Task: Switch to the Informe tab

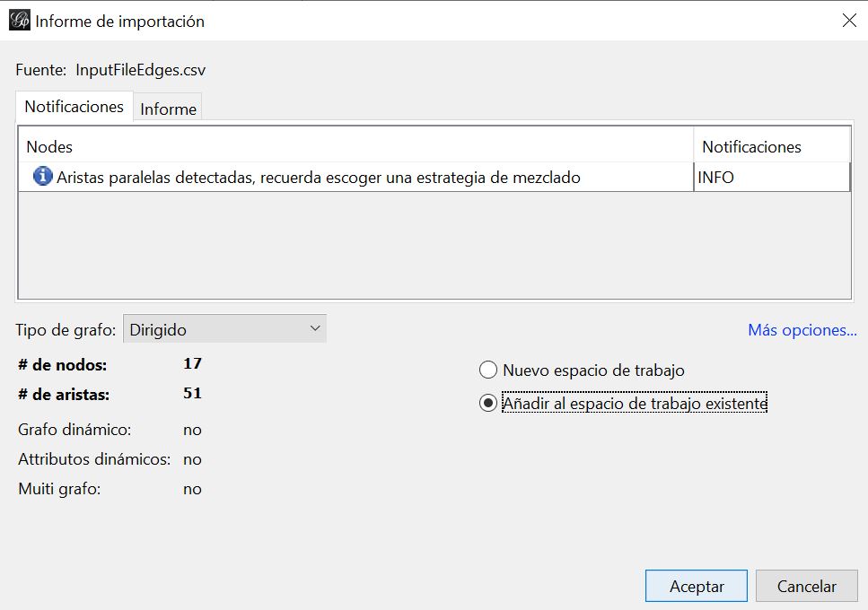Action: (168, 109)
